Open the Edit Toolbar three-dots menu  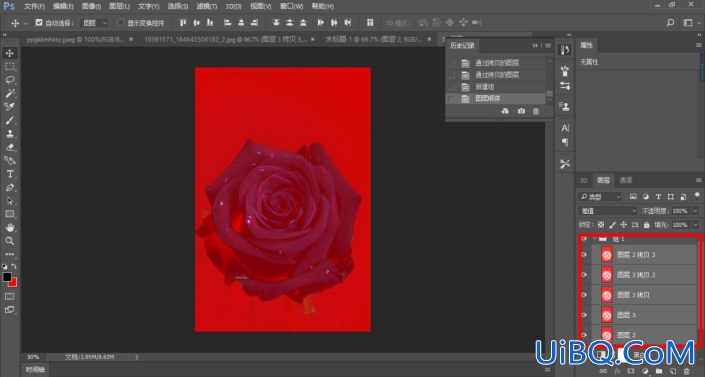pos(9,254)
